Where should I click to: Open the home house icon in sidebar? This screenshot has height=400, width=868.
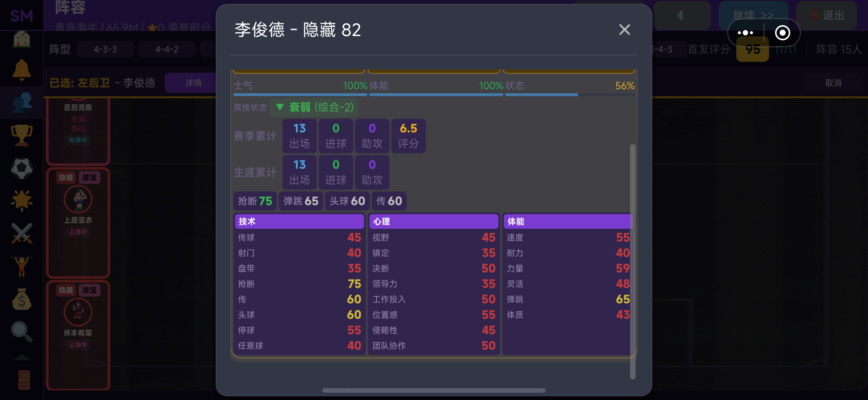point(21,38)
